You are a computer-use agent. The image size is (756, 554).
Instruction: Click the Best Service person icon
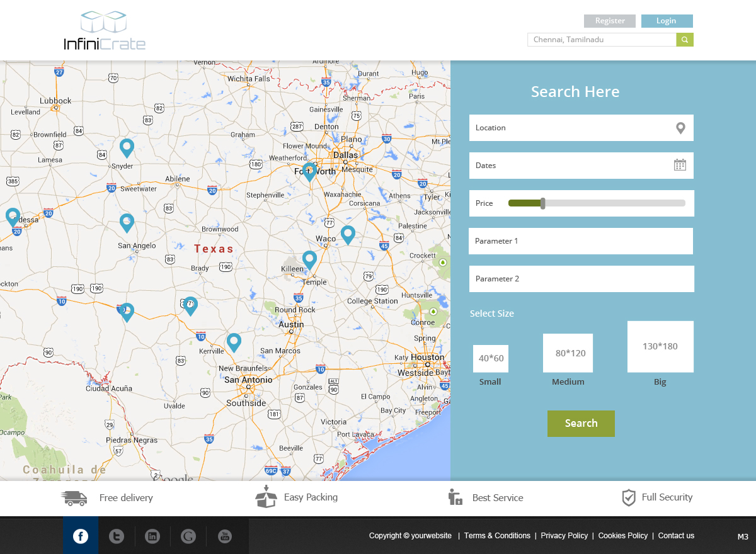coord(455,497)
